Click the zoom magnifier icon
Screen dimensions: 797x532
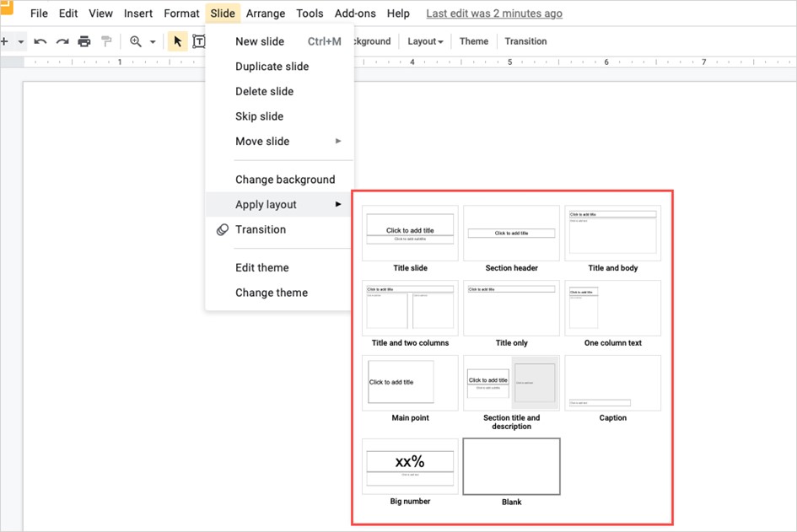pos(136,41)
